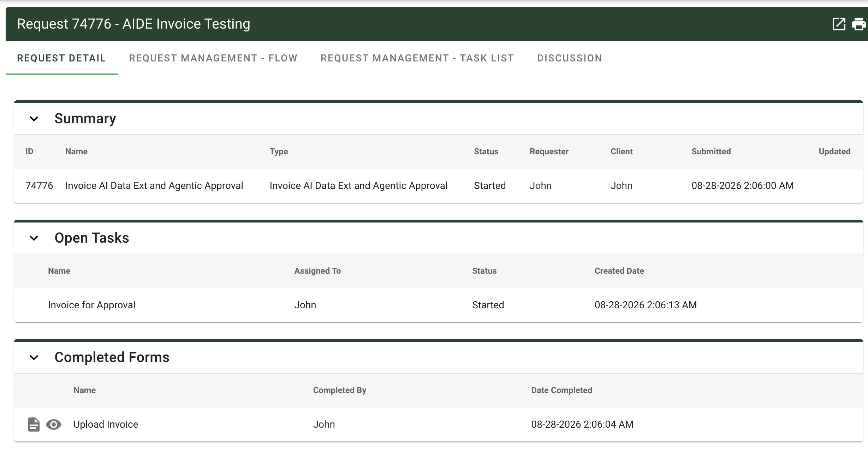Click the Updated column header
Screen dimensions: 868x457
coord(834,152)
